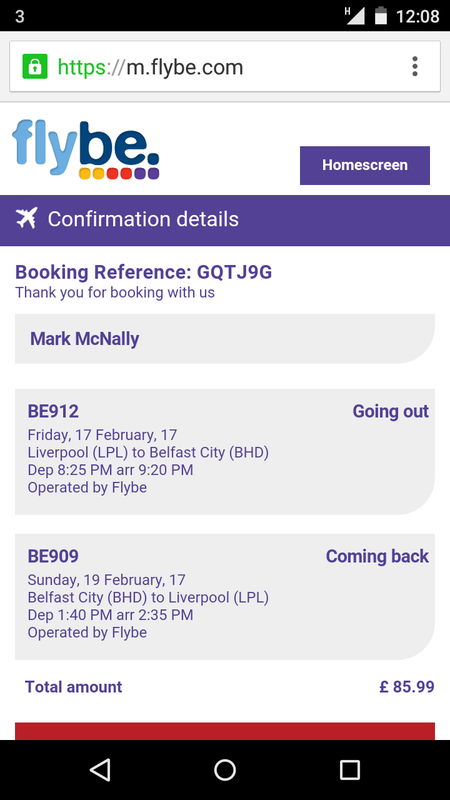This screenshot has height=800, width=450.
Task: Tap the Total amount £ 85.99 value
Action: point(407,687)
